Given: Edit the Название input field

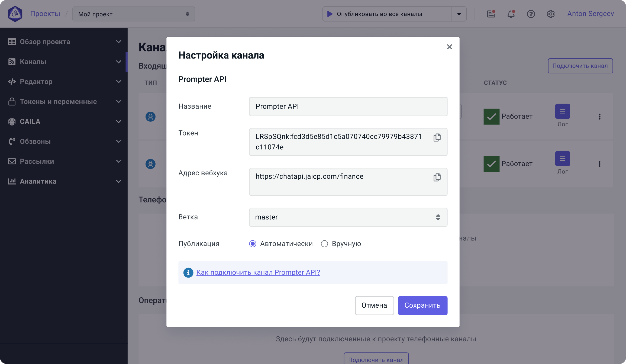Looking at the screenshot, I should [348, 107].
